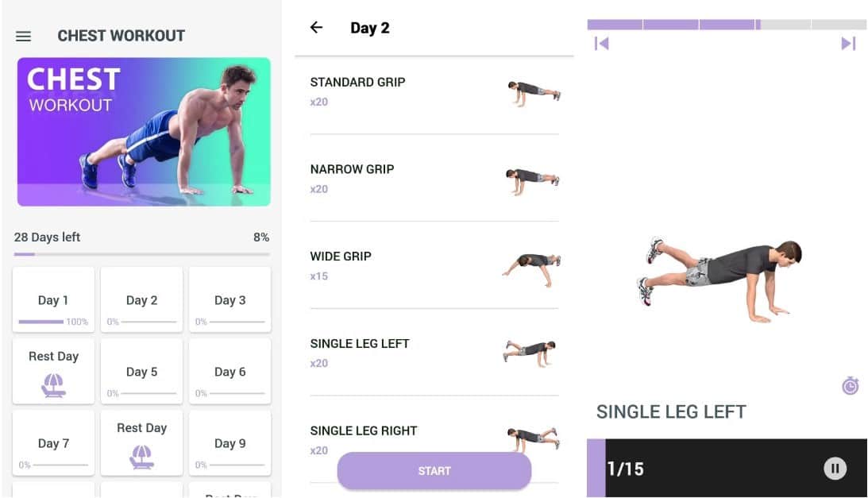Open the Narrow Grip exercise row
The height and width of the screenshot is (498, 868).
point(434,179)
